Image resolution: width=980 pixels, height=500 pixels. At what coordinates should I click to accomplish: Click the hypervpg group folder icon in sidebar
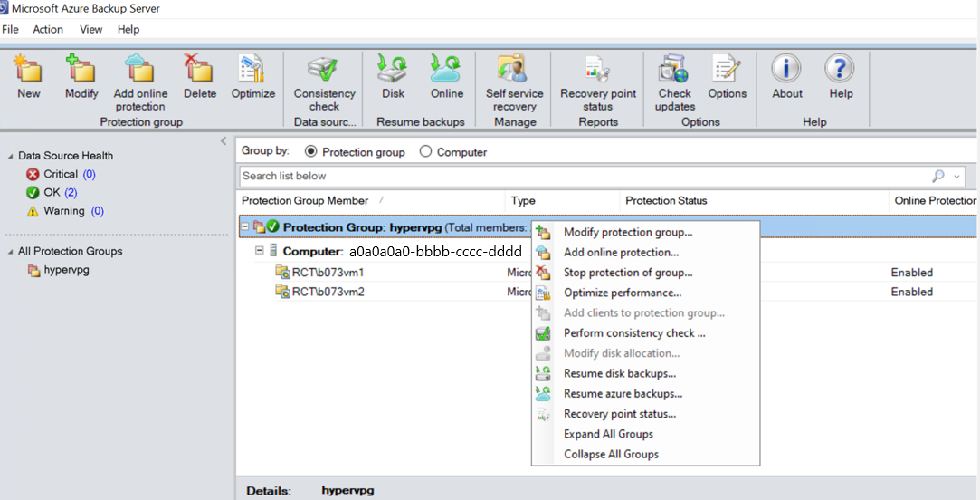pyautogui.click(x=34, y=270)
